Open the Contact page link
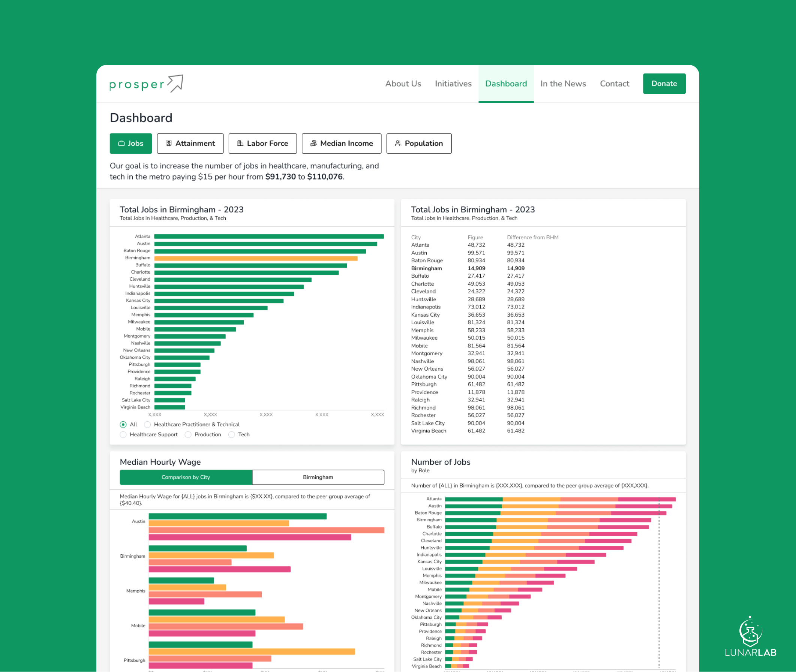 (x=614, y=84)
